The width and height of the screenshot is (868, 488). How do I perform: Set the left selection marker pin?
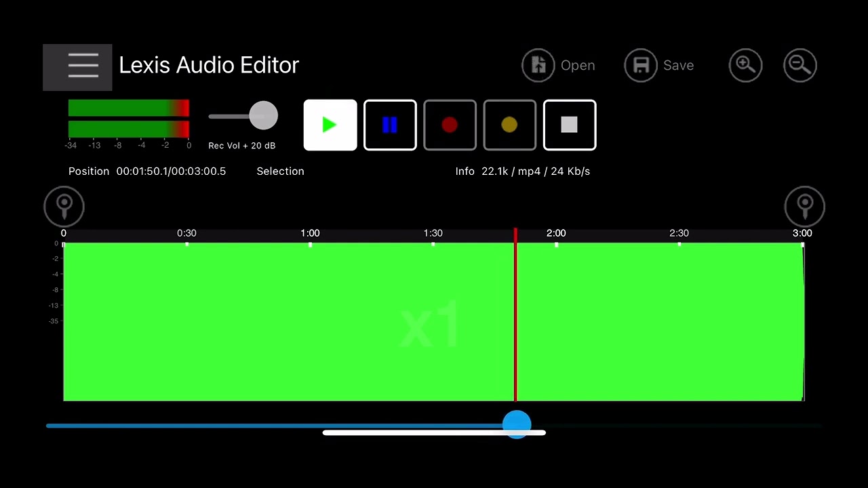point(64,207)
